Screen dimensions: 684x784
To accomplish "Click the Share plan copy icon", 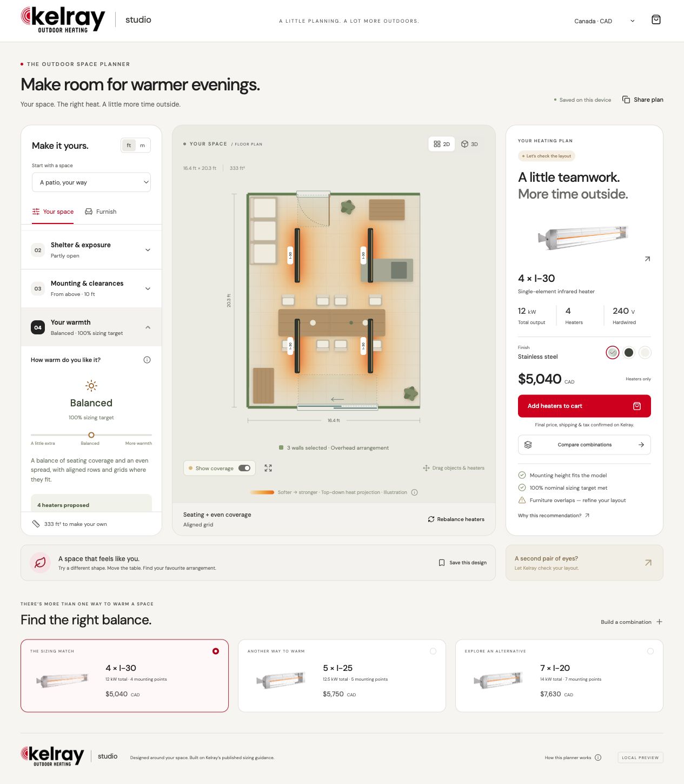I will [626, 100].
